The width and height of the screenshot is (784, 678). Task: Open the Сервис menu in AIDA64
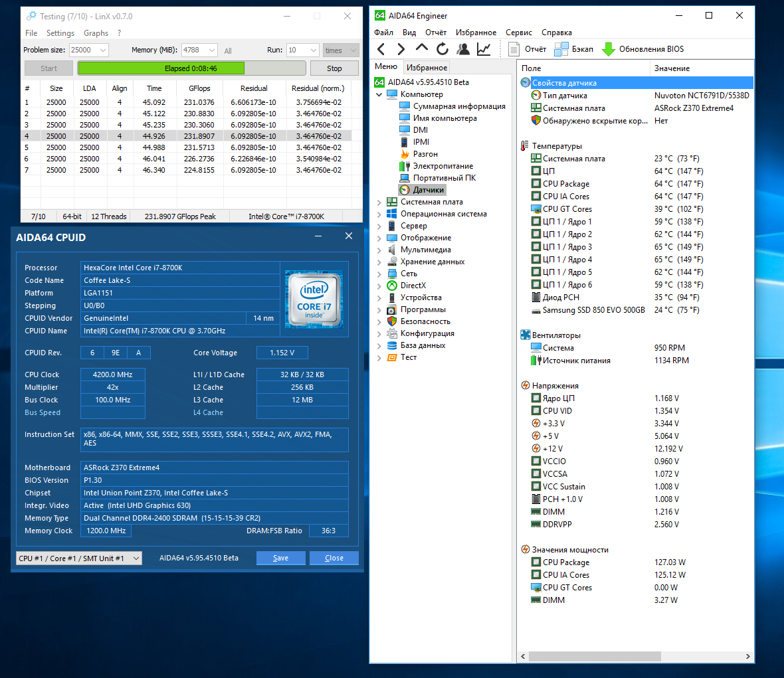tap(518, 33)
